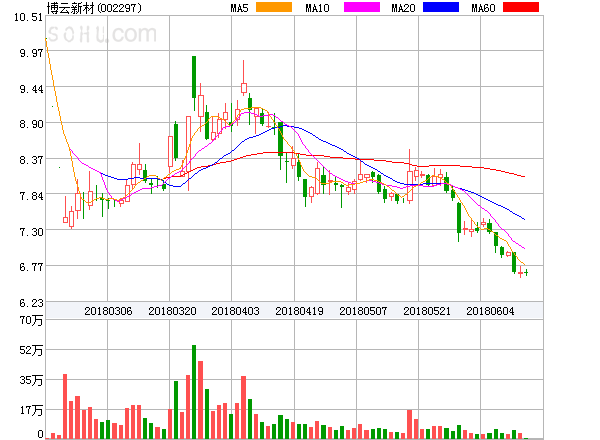Click the MA20 legend label
This screenshot has width=600, height=440.
pyautogui.click(x=403, y=8)
